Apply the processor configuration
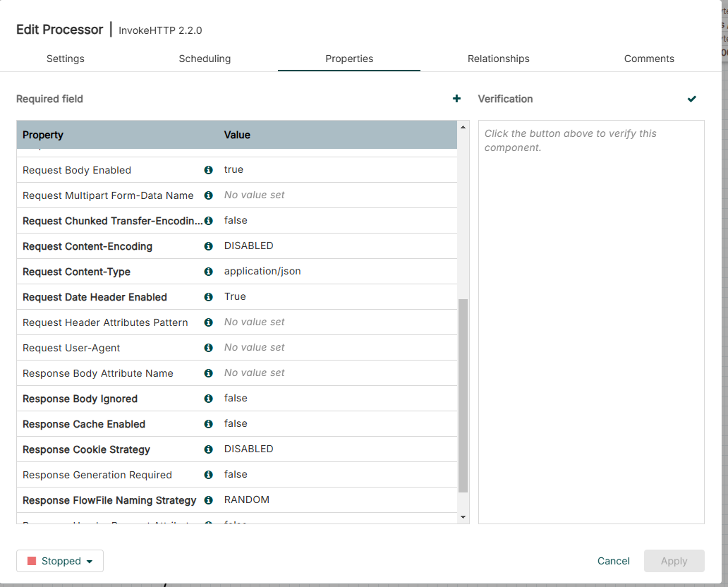 point(674,561)
